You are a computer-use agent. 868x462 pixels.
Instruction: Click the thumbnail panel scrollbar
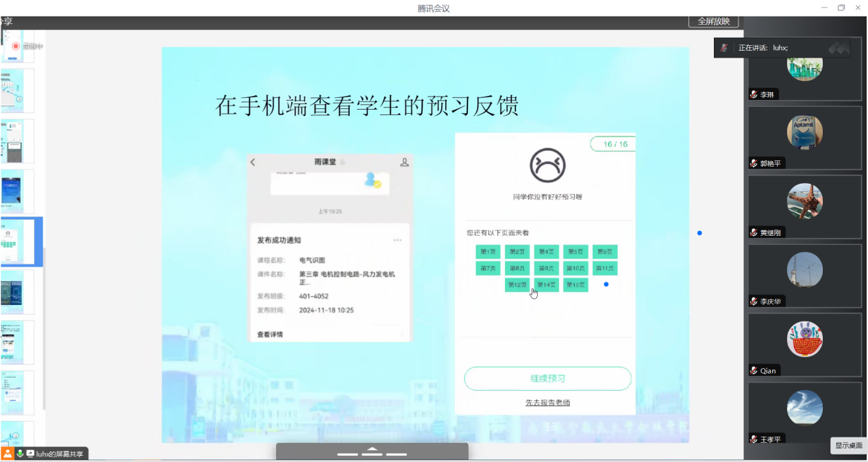coord(45,329)
